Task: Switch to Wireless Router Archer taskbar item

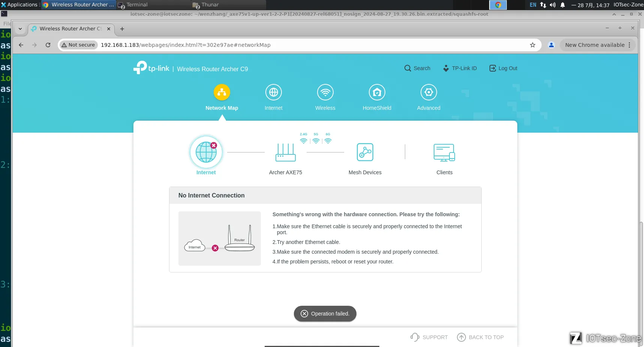Action: (x=79, y=5)
